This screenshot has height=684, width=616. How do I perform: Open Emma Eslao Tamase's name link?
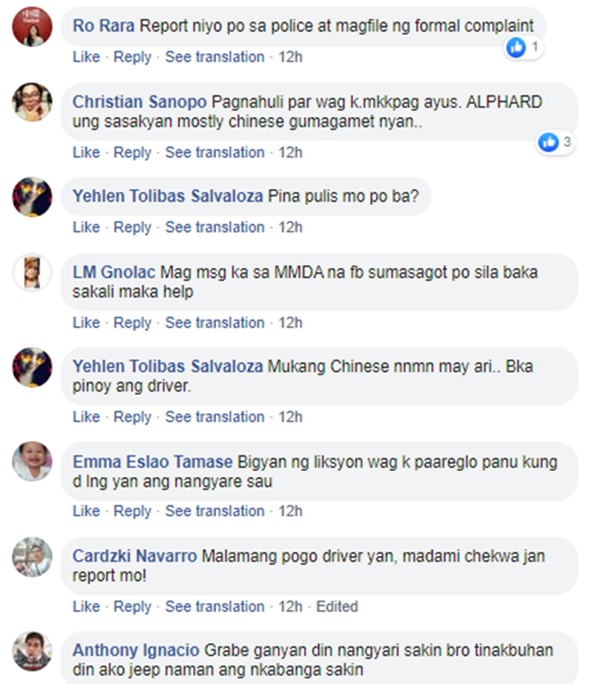[x=152, y=462]
